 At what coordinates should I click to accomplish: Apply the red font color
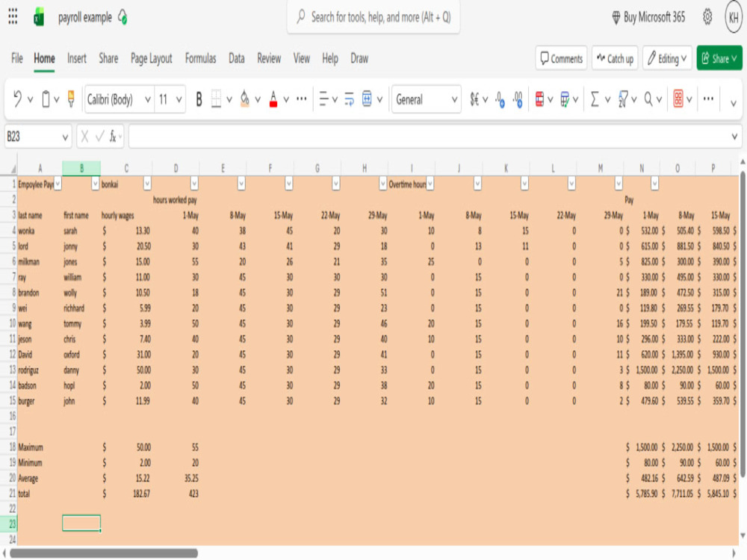[273, 99]
